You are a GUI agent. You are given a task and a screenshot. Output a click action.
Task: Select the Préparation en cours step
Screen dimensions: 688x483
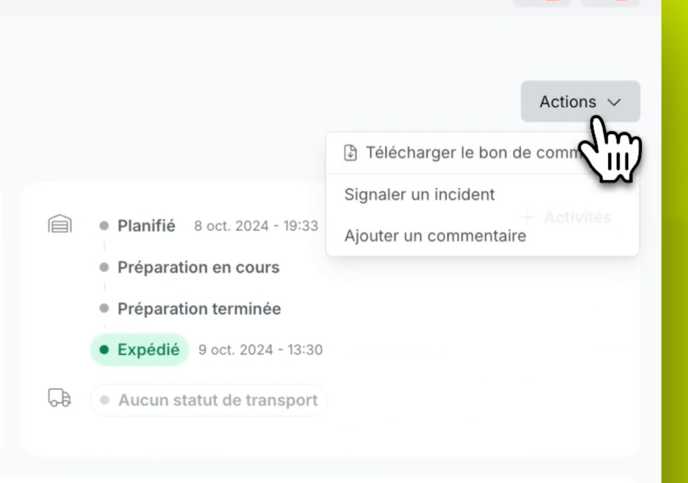tap(198, 268)
